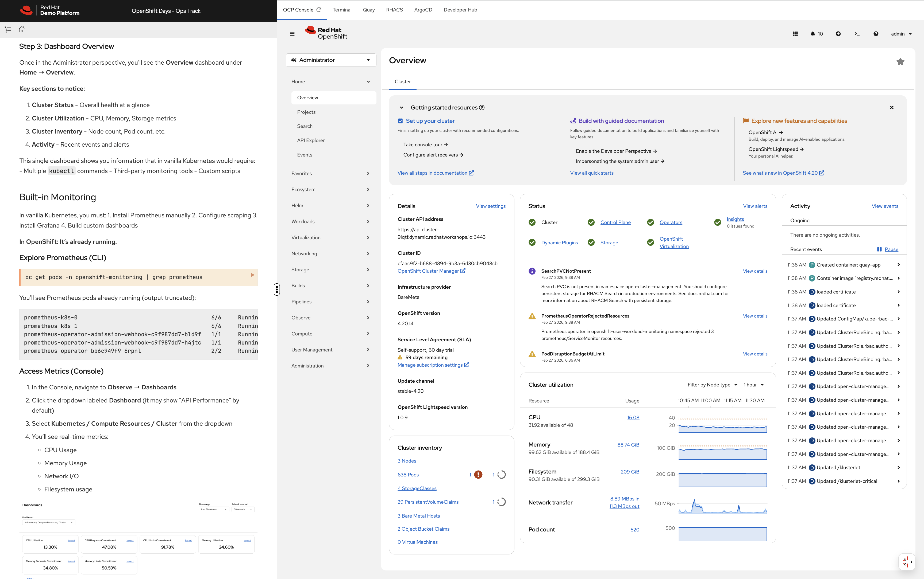
Task: Star the Overview page as favorite
Action: [x=900, y=61]
